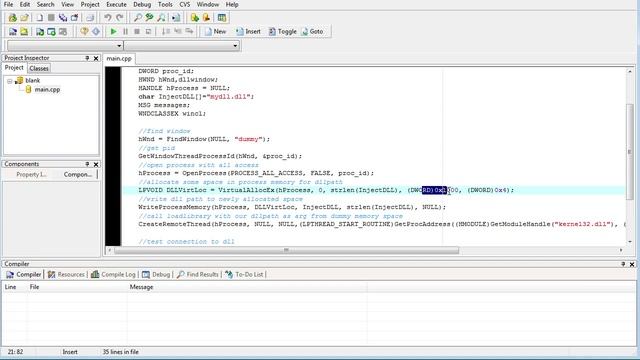Click the Save All toolbar icon

point(63,18)
